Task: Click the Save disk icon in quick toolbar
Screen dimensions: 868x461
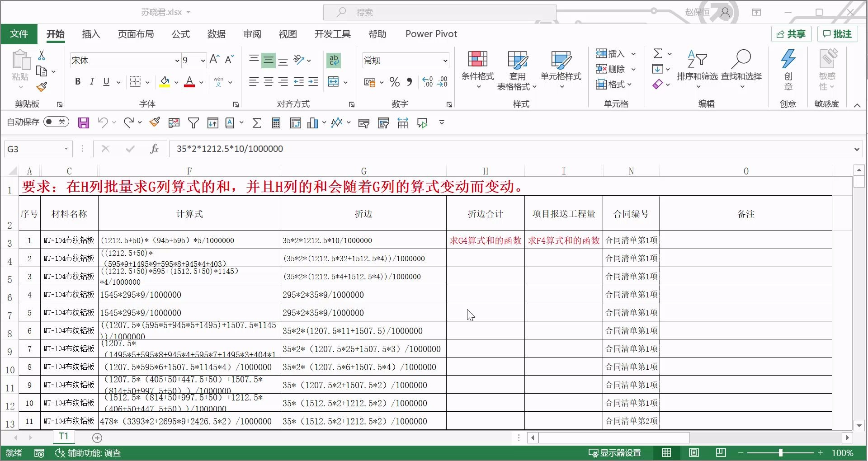Action: point(84,123)
